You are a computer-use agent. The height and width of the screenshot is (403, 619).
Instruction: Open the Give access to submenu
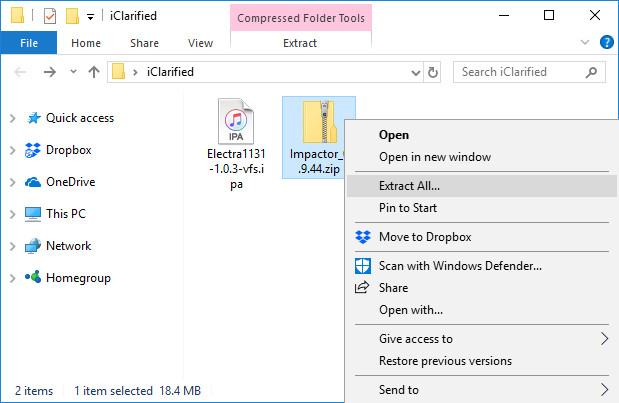point(415,339)
